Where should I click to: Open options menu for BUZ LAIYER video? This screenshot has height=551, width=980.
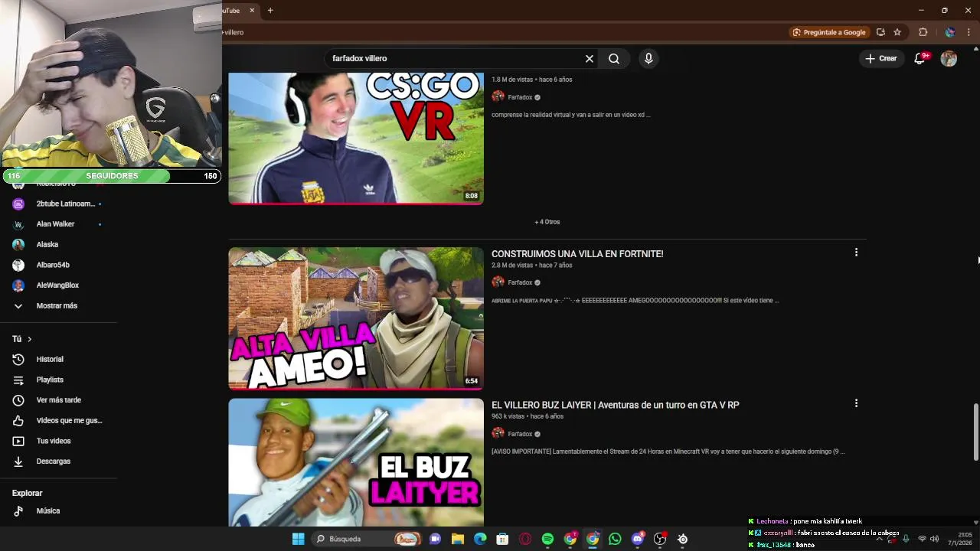coord(856,403)
